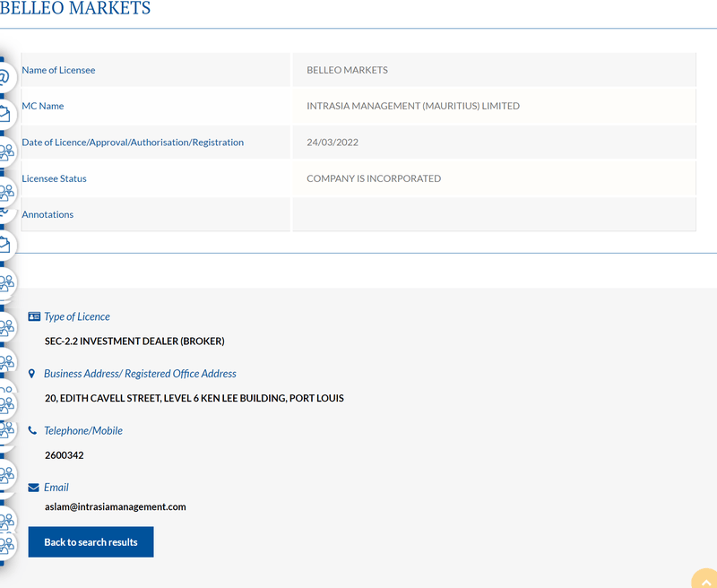This screenshot has height=588, width=717.
Task: Click the scroll-to-top arrow button
Action: [705, 579]
